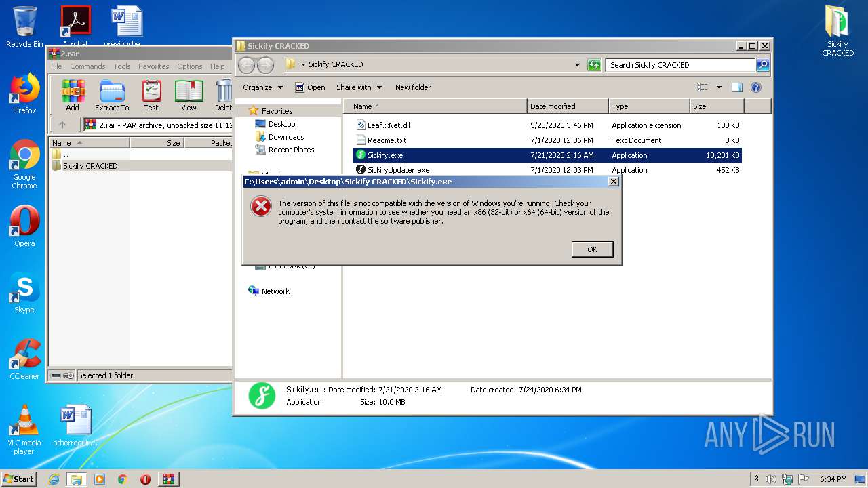
Task: Click the WinRAR View icon
Action: (189, 95)
